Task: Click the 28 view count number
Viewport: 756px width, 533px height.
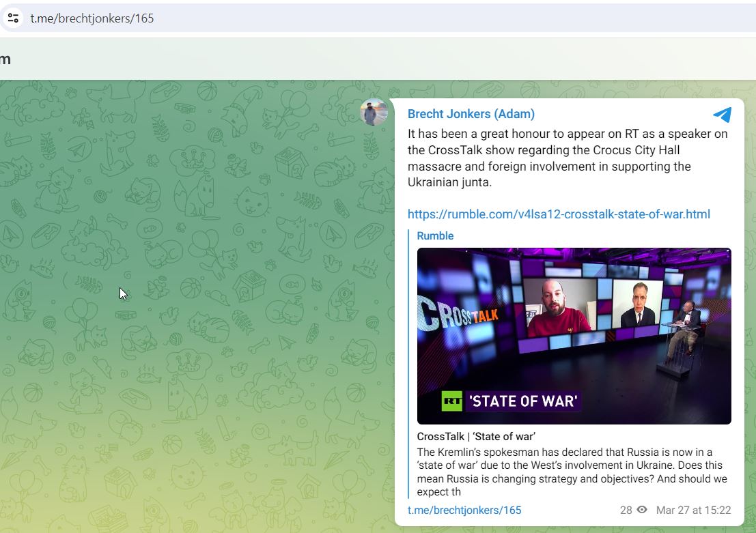Action: tap(626, 510)
